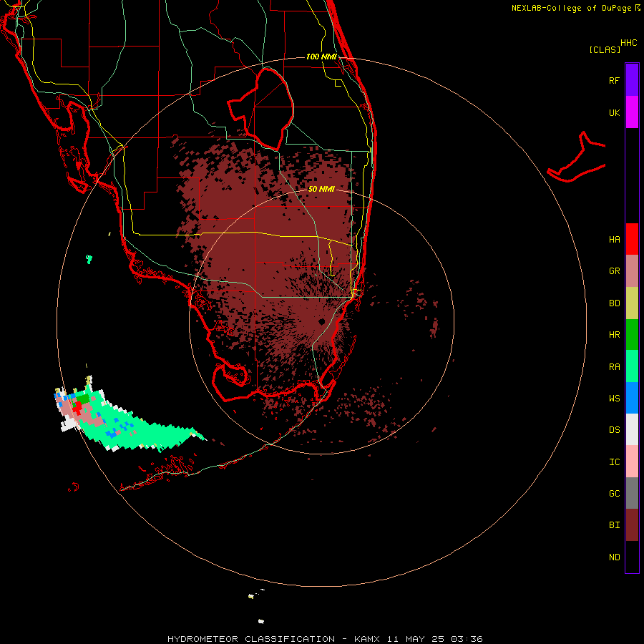Pick the HR dark green legend swatch
Image resolution: width=644 pixels, height=644 pixels.
pos(632,335)
